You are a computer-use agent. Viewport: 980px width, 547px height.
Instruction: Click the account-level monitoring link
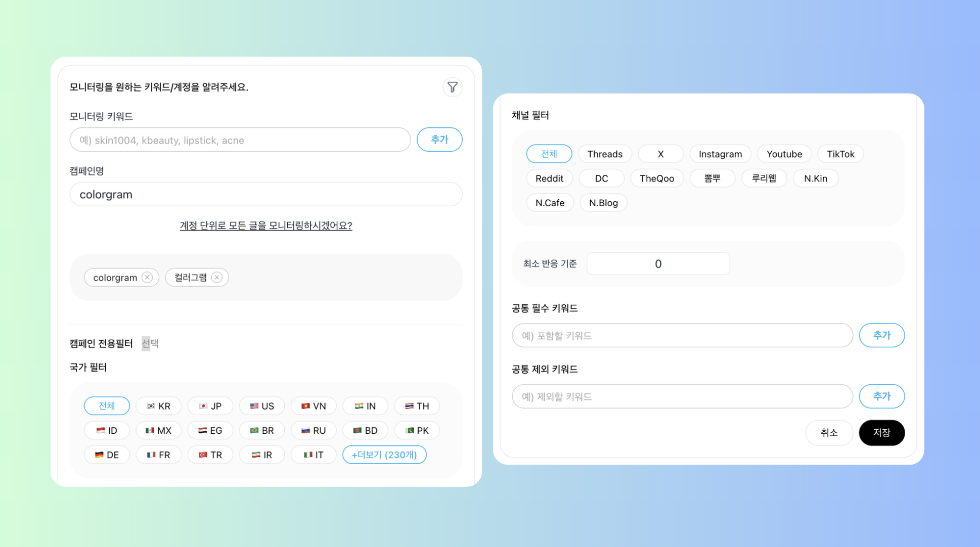click(x=265, y=225)
